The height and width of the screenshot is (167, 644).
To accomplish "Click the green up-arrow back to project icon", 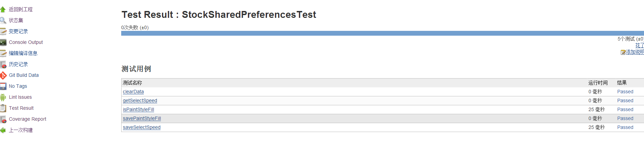I will pos(3,9).
